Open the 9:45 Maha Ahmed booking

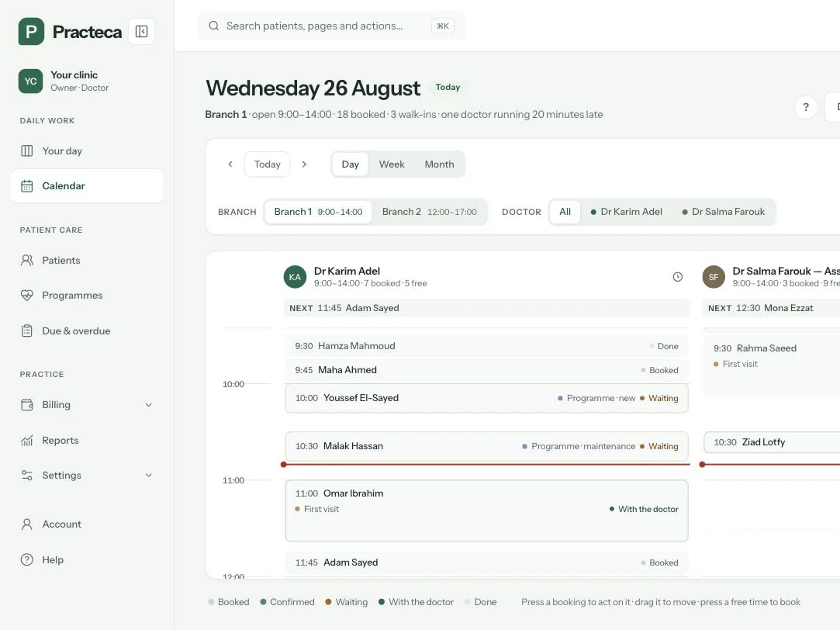[486, 370]
